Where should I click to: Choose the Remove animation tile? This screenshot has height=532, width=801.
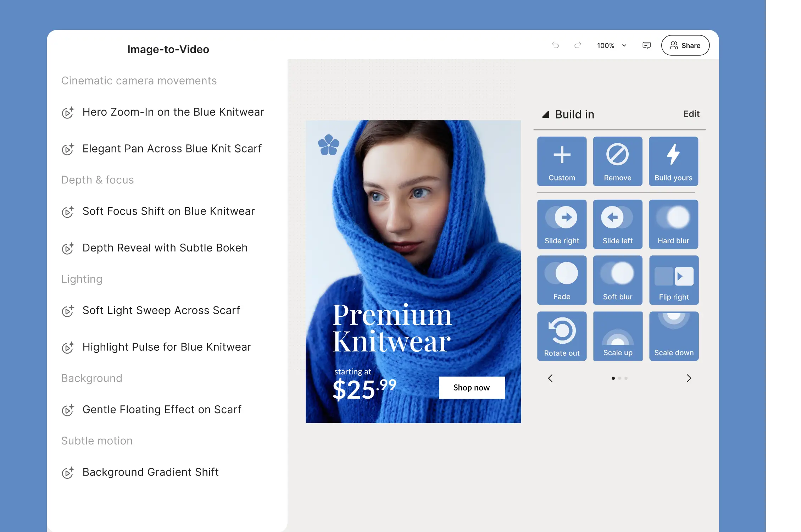[617, 161]
